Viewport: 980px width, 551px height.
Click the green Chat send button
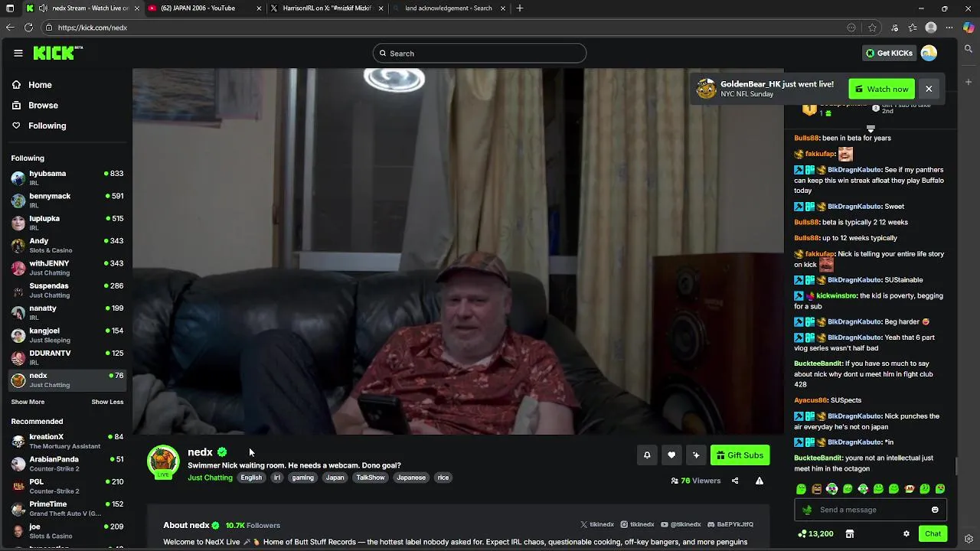point(933,533)
